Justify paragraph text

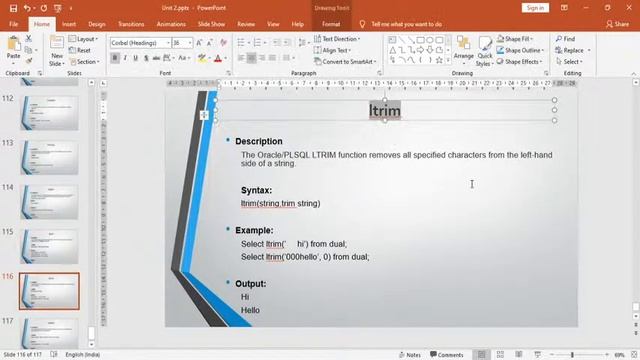(272, 58)
